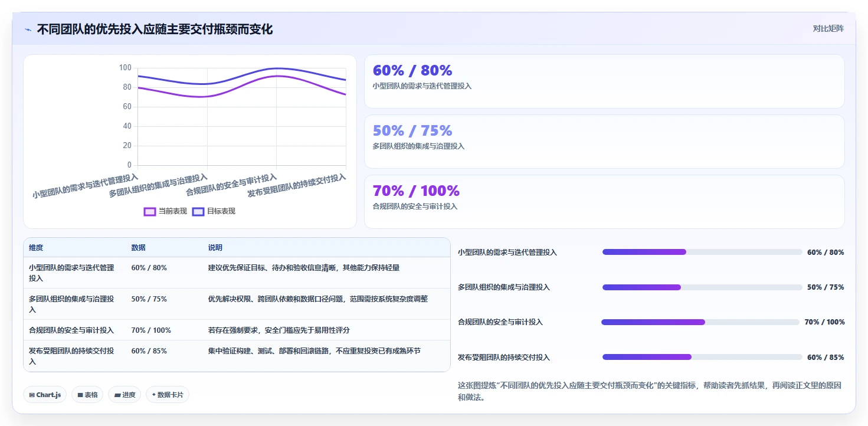The width and height of the screenshot is (868, 426).
Task: Click the lightning icon beside the page title
Action: click(x=28, y=30)
